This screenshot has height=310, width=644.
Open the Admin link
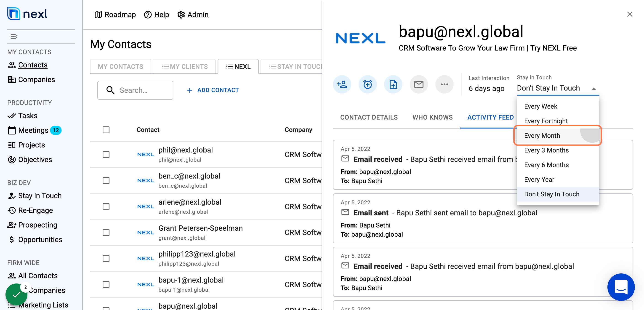[193, 15]
